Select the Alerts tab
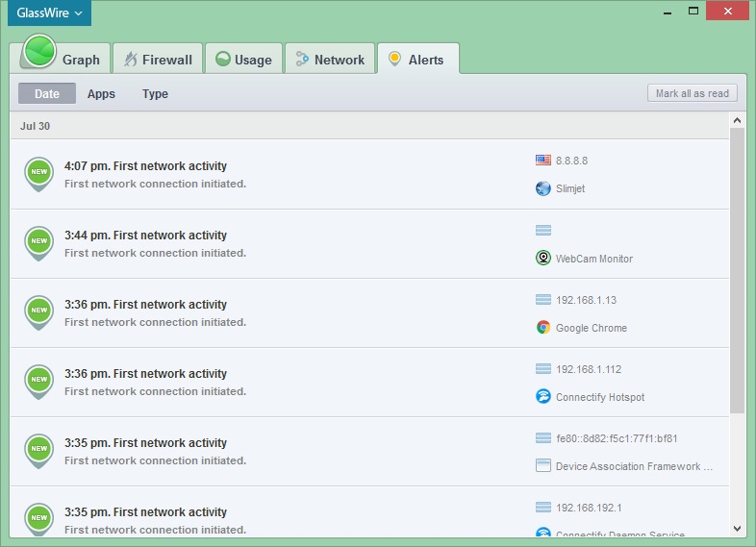 click(418, 59)
